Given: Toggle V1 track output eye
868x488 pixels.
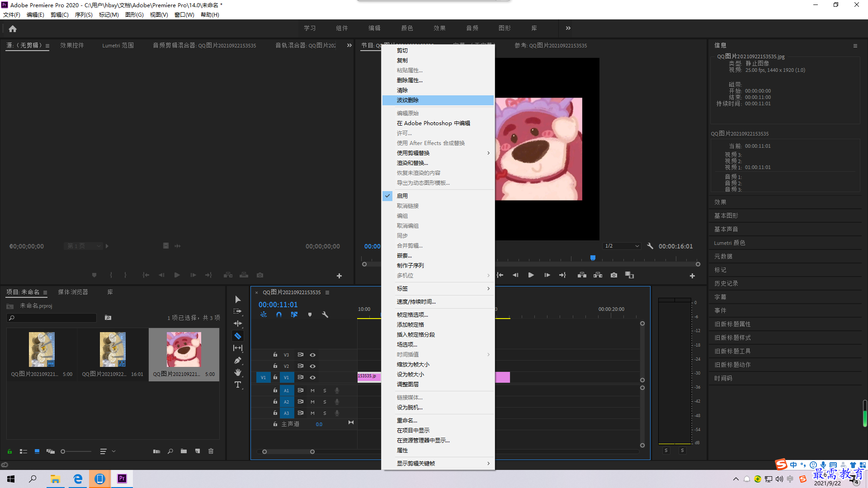Looking at the screenshot, I should coord(312,377).
